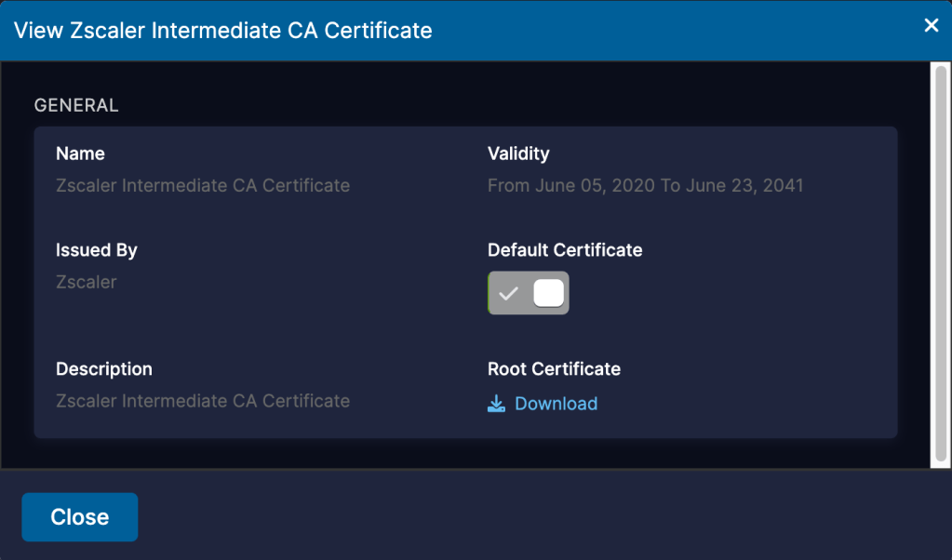Click the GENERAL section heading
The height and width of the screenshot is (560, 952).
point(76,105)
